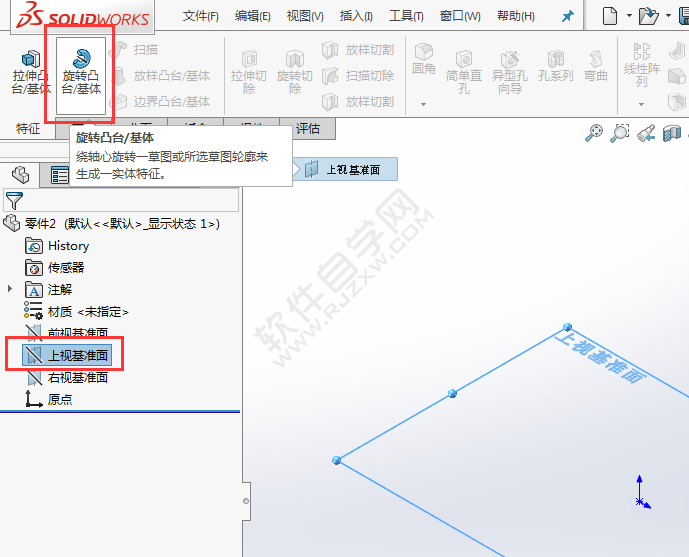The width and height of the screenshot is (689, 557).
Task: Click the Extruded Boss/Base (拉伸凸台/基体) tool
Action: coord(31,72)
